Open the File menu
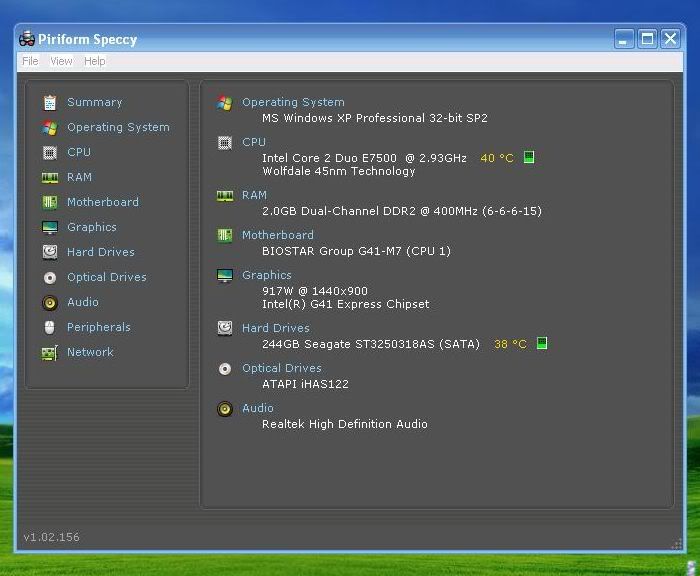Screen dimensions: 700x576 tap(30, 61)
